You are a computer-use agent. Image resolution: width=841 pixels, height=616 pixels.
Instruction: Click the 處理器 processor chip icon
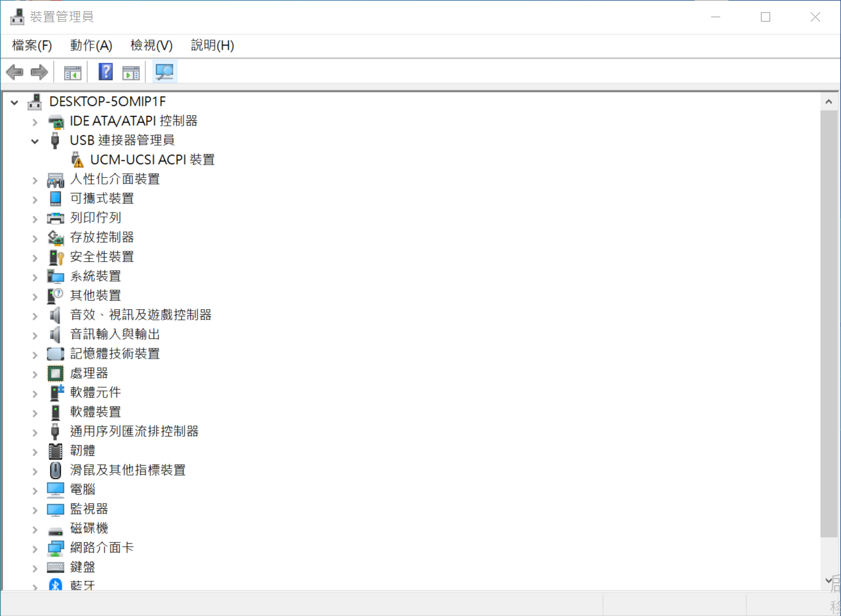point(55,373)
